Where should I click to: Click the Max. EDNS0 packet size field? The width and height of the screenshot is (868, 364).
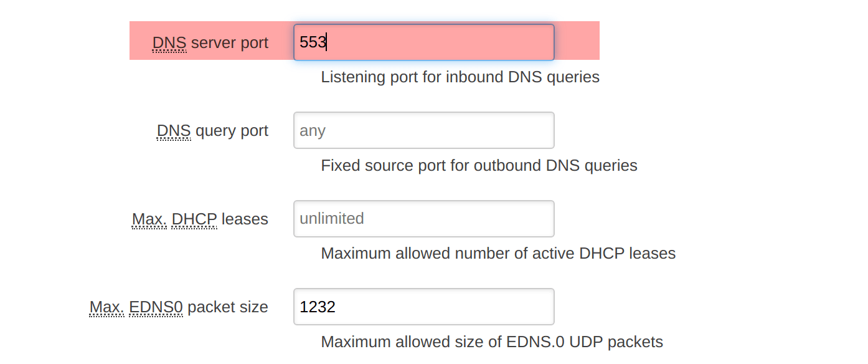[423, 307]
